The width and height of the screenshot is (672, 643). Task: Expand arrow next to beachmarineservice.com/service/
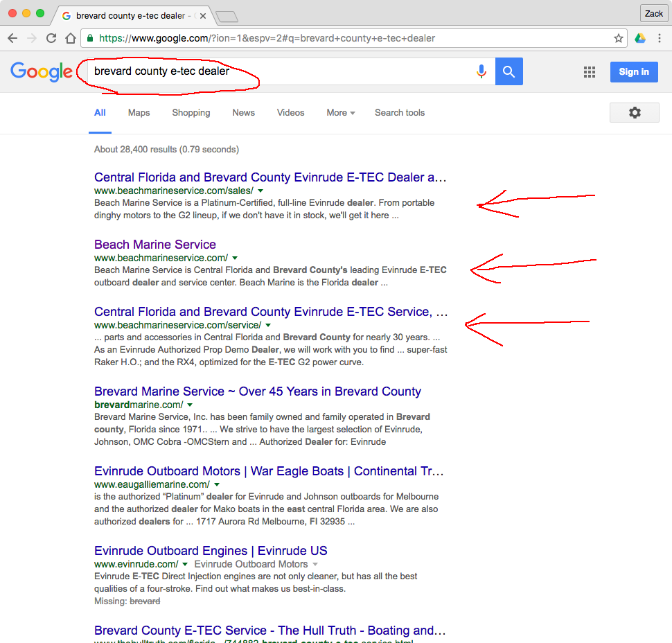click(268, 326)
